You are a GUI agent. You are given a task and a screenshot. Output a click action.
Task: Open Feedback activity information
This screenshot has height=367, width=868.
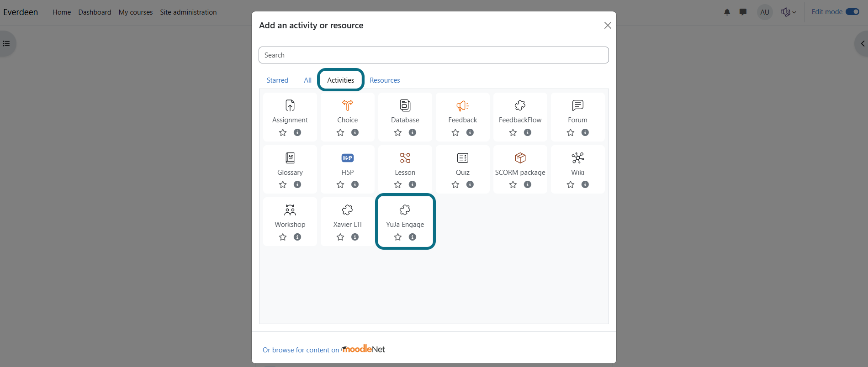(470, 132)
